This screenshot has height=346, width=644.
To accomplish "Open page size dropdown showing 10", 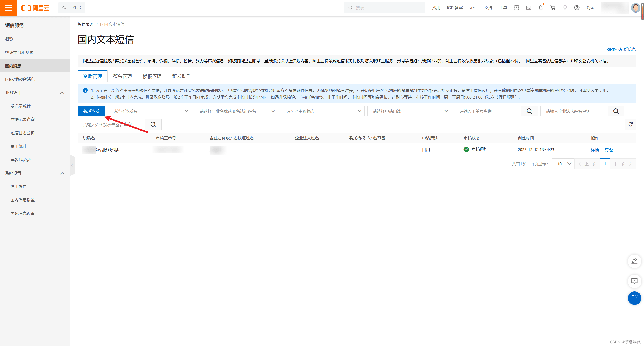I will (563, 164).
